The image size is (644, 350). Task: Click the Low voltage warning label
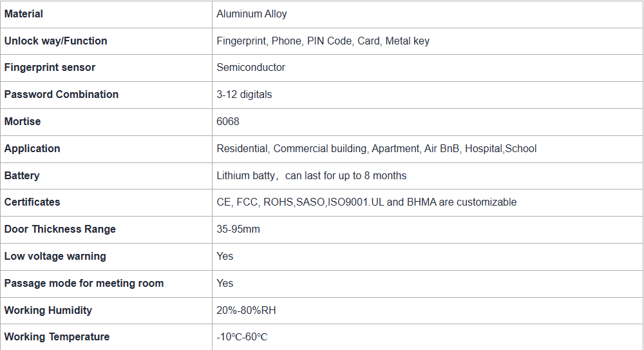[55, 256]
